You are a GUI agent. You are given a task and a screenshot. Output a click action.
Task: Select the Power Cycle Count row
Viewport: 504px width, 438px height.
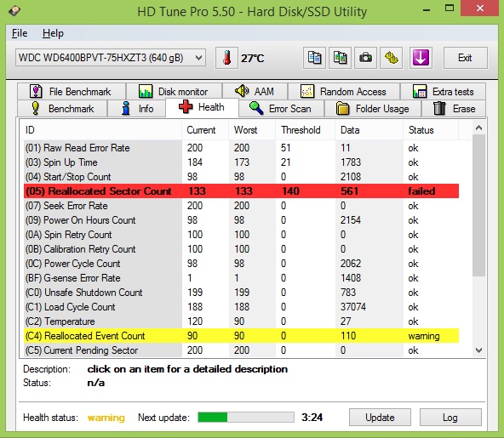click(x=241, y=264)
